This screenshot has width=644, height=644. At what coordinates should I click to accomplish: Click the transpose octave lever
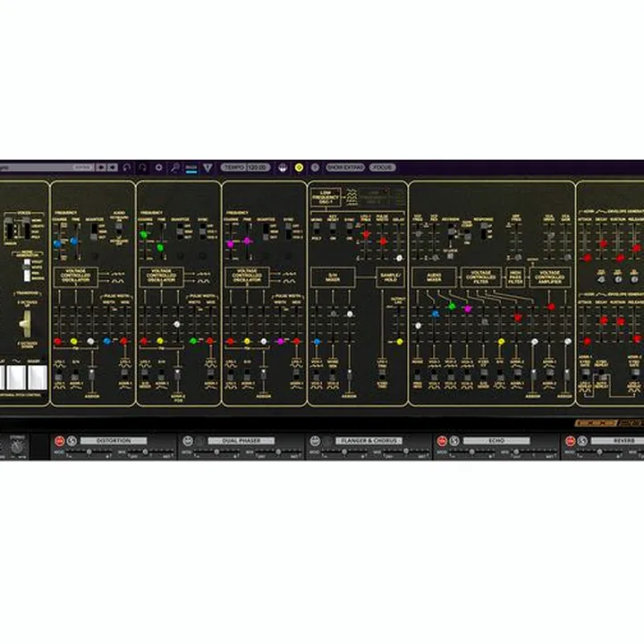tap(26, 324)
